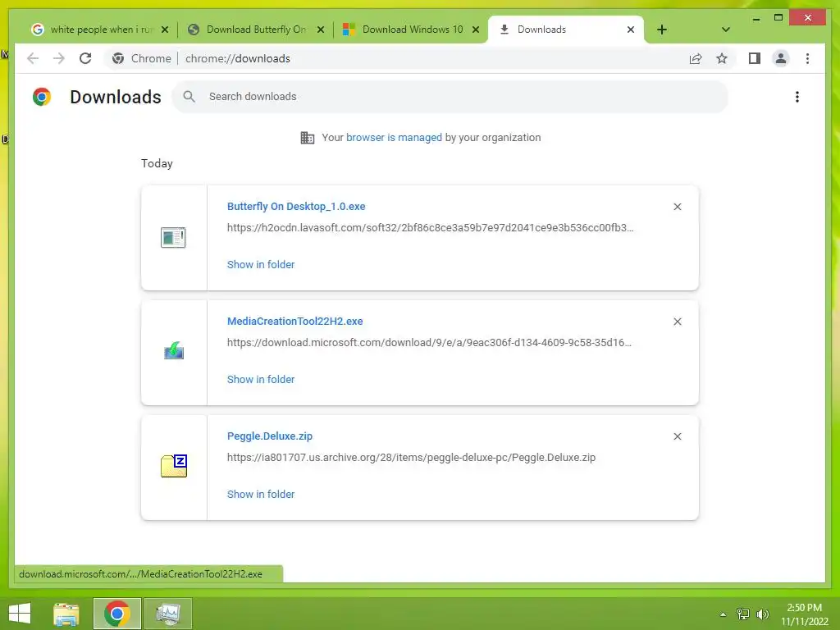The image size is (840, 630).
Task: Minimize the Chrome window
Action: coord(756,19)
